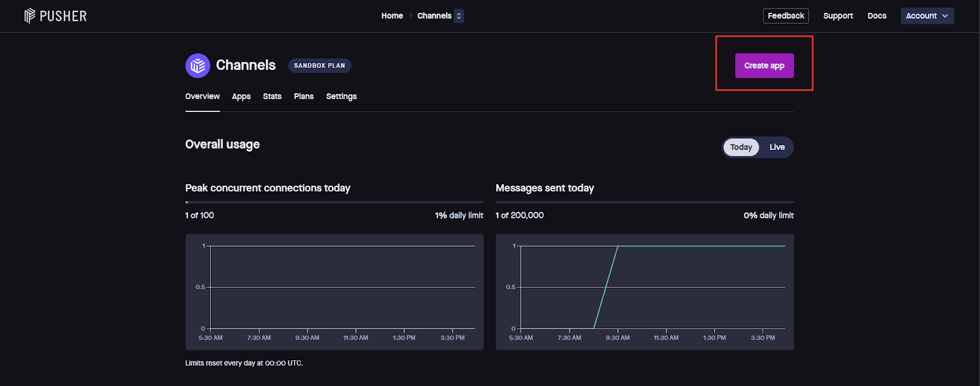The height and width of the screenshot is (386, 980).
Task: Click the '1 of 200,000' messages value
Action: (519, 215)
